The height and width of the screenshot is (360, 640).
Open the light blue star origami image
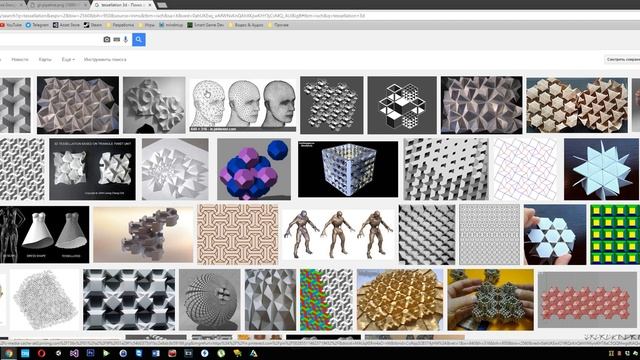point(601,169)
